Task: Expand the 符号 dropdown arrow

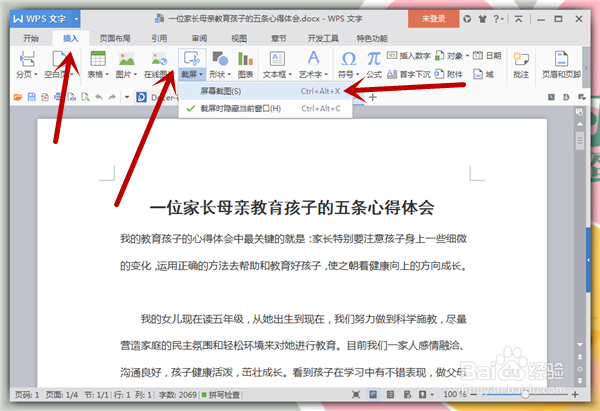Action: pos(358,74)
